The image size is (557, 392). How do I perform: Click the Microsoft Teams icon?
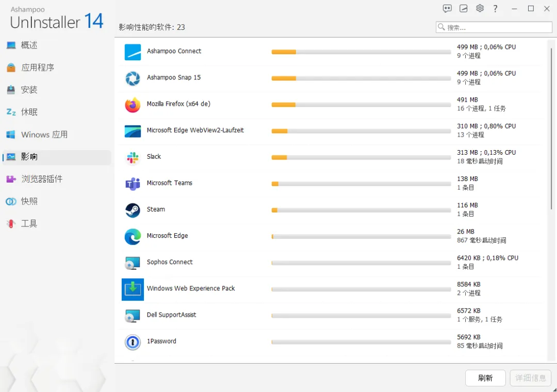(x=133, y=184)
